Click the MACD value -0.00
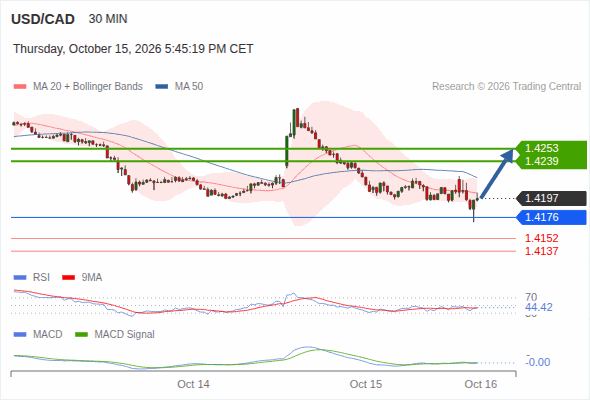Image resolution: width=590 pixels, height=400 pixels. (x=538, y=362)
